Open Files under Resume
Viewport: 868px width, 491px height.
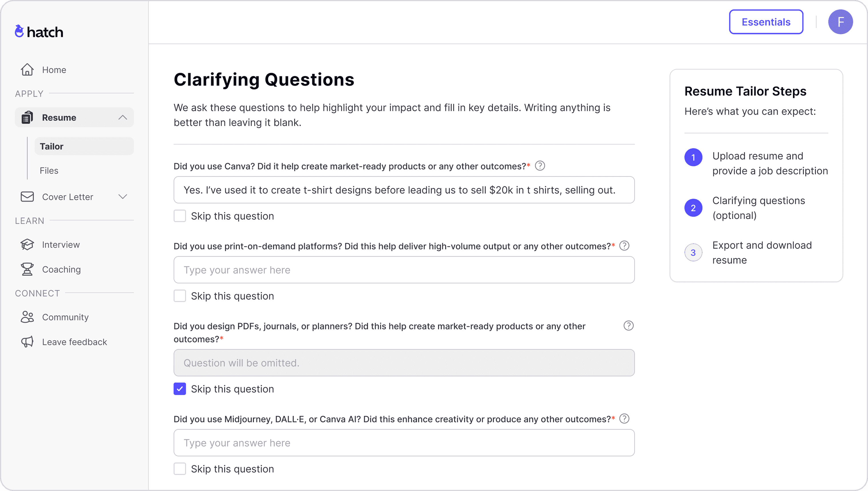49,171
